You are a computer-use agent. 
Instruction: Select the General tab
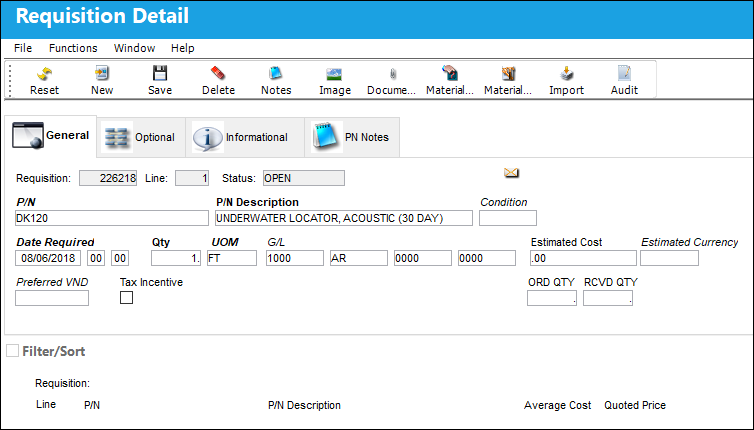pos(51,136)
